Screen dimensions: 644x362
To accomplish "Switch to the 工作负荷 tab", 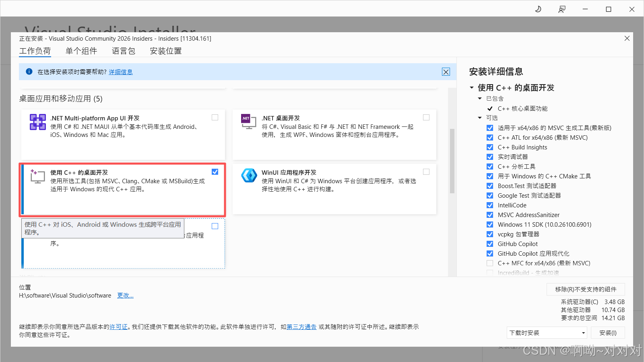I will pyautogui.click(x=35, y=51).
